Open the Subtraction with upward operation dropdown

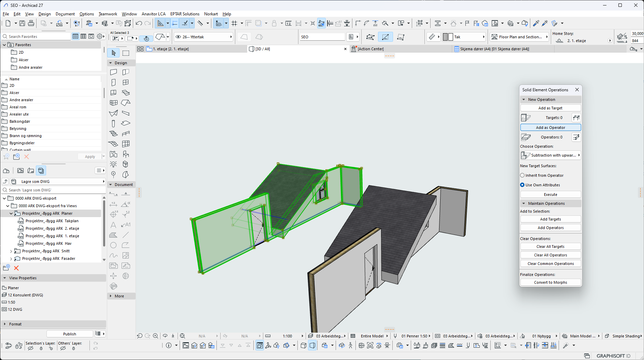click(x=550, y=155)
